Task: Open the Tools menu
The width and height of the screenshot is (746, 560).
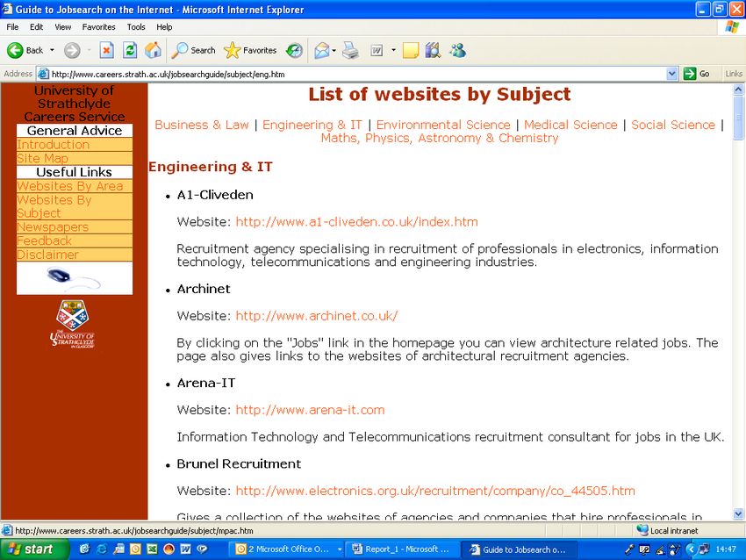Action: pos(136,27)
